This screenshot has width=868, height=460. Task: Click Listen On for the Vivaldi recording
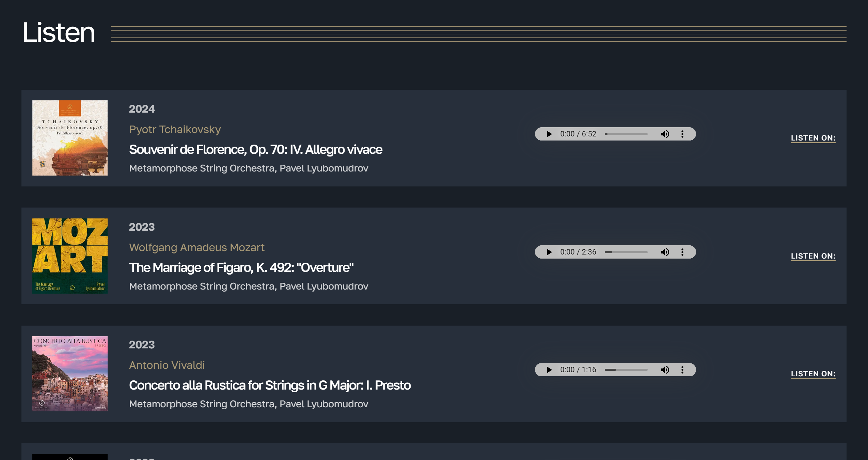813,374
